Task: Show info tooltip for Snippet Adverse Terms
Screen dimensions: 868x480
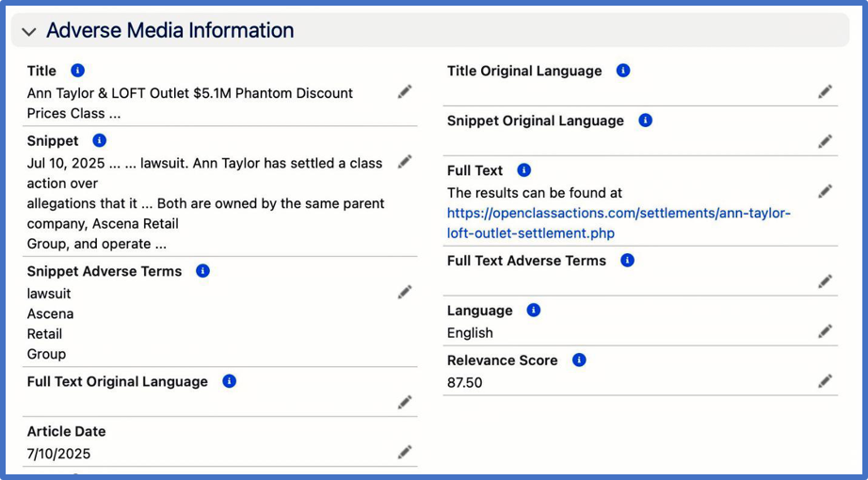Action: [x=202, y=271]
